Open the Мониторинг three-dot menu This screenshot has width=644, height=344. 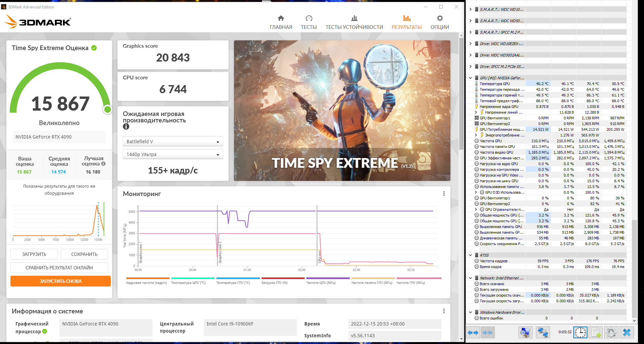tap(444, 194)
